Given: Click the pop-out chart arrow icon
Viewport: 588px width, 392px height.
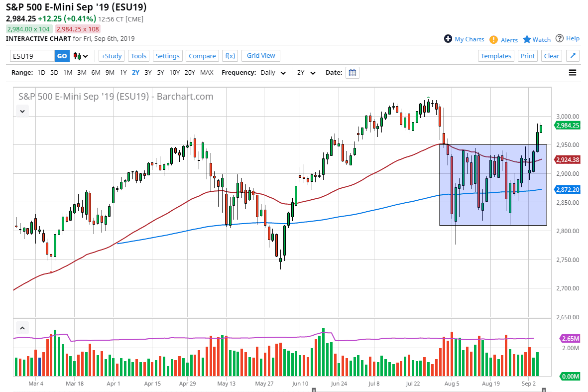Looking at the screenshot, I should click(573, 56).
